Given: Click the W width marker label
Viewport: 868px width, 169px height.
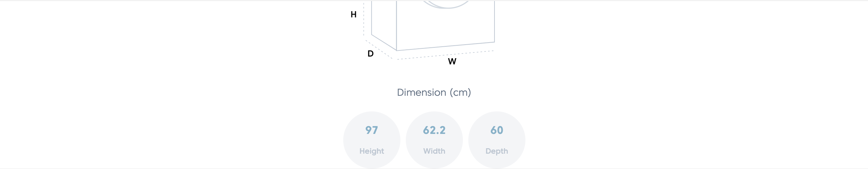Looking at the screenshot, I should pyautogui.click(x=452, y=62).
